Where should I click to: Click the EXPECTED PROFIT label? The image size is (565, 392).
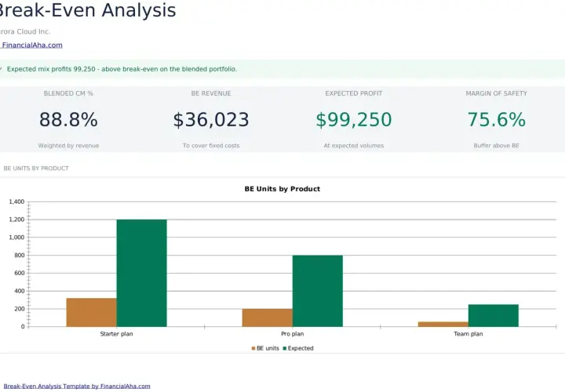[x=354, y=93]
